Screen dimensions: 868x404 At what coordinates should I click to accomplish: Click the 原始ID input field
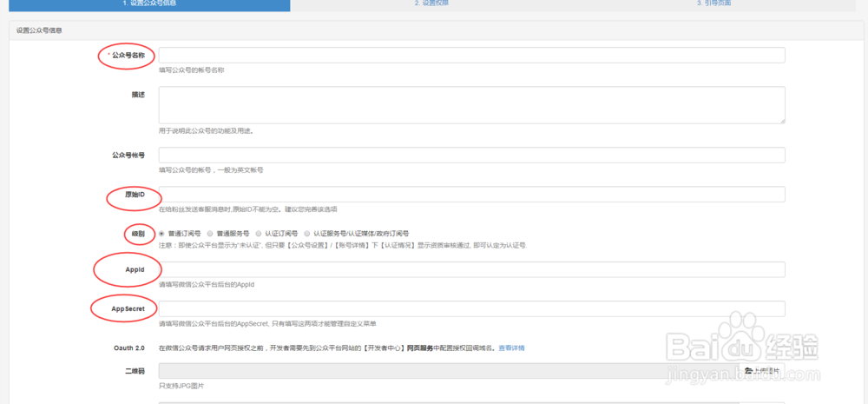[471, 195]
